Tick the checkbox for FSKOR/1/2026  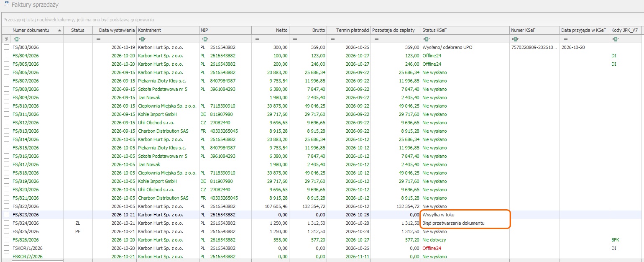6,248
